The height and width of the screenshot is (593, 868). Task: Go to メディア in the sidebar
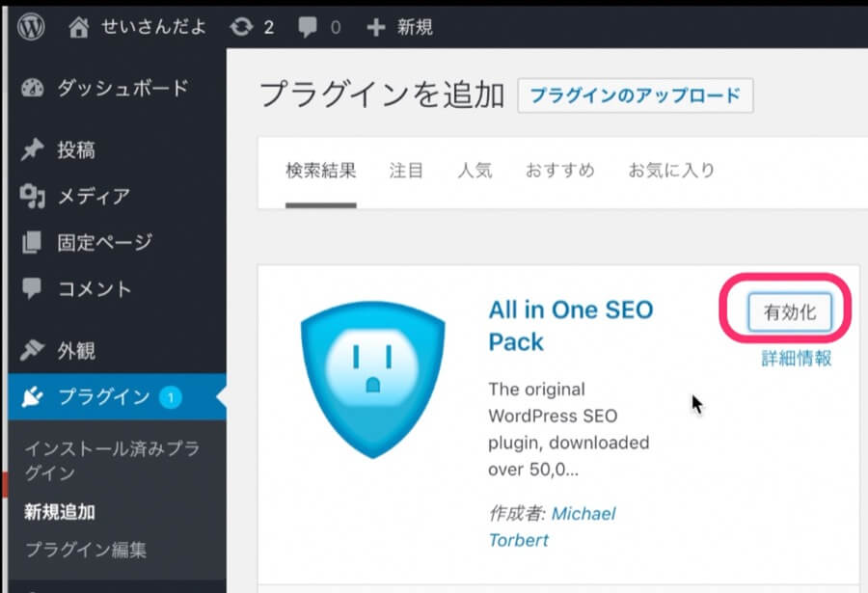tap(93, 197)
